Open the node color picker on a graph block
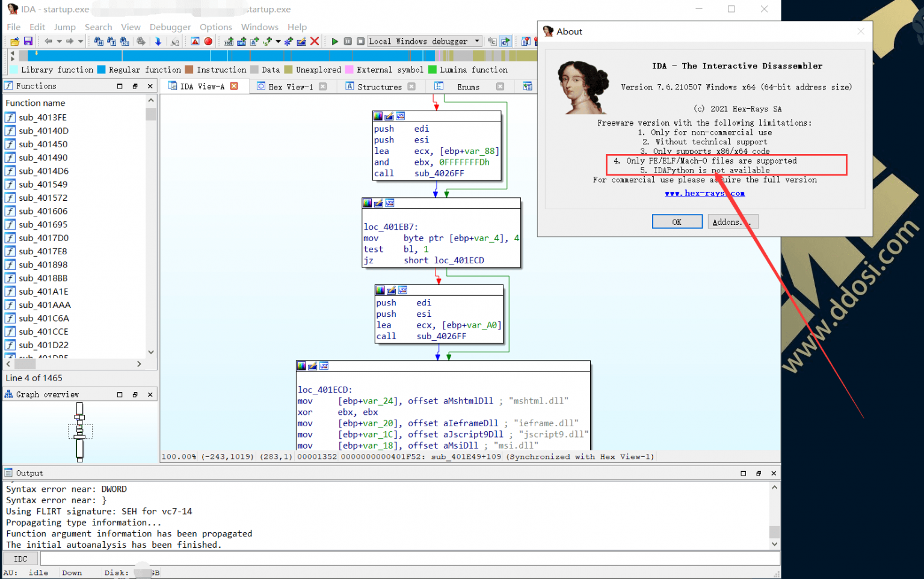 click(x=377, y=115)
